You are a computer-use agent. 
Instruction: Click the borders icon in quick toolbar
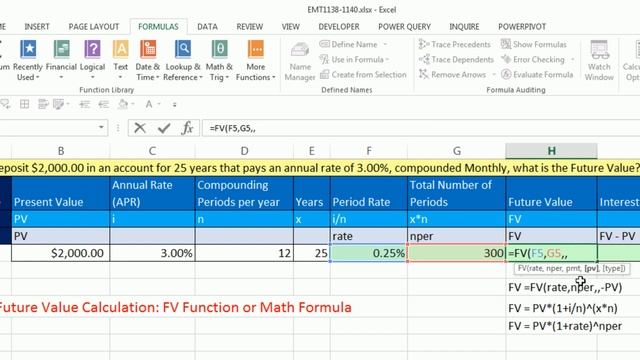pos(24,104)
